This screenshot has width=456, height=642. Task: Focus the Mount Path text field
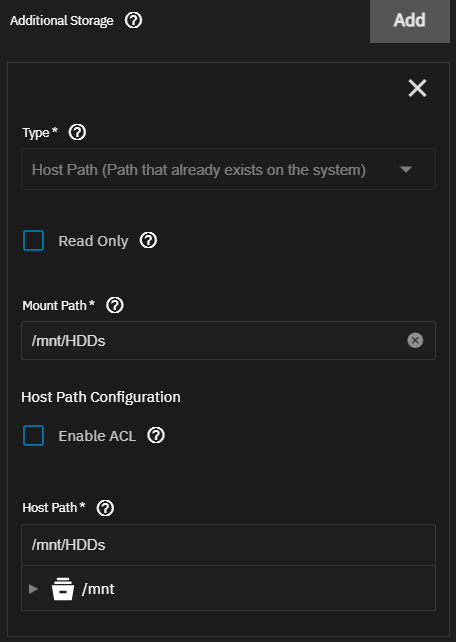point(213,341)
